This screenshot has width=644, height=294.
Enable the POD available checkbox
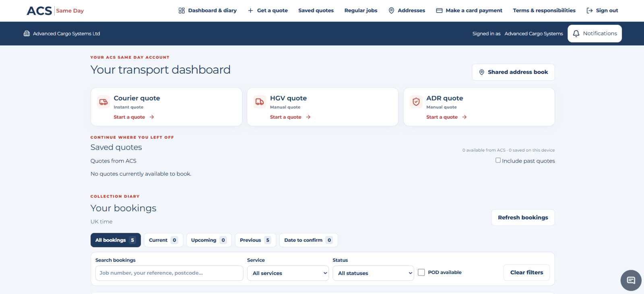click(421, 272)
